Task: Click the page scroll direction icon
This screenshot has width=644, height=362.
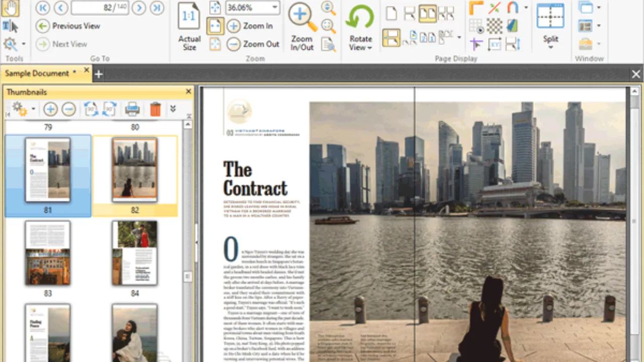Action: [x=513, y=44]
